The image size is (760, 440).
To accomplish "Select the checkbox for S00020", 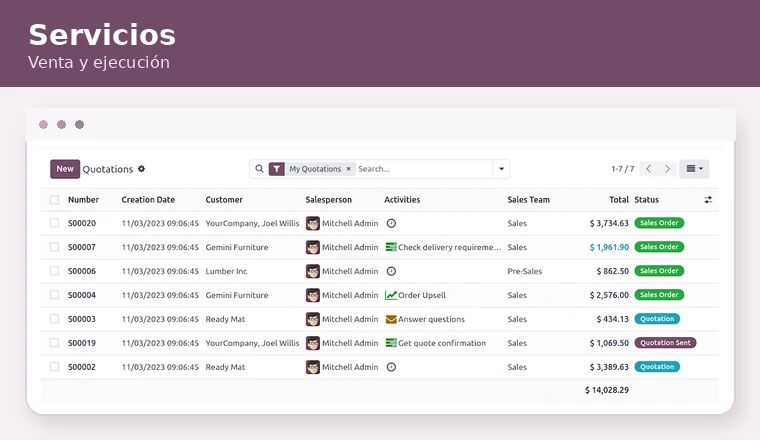I will point(54,223).
